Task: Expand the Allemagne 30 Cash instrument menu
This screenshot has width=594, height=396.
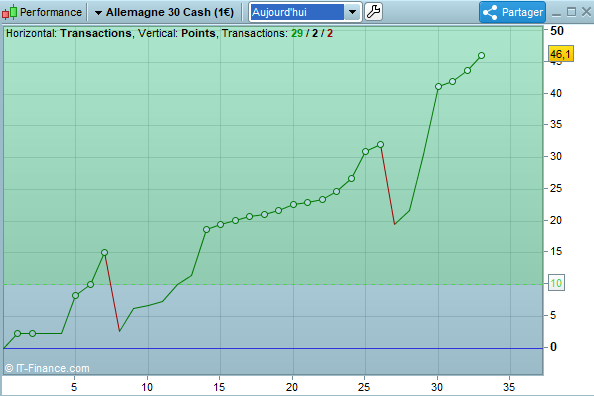Action: (98, 13)
